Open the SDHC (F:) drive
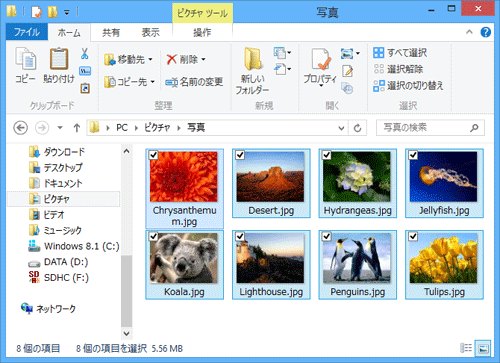This screenshot has width=500, height=363. (x=59, y=277)
